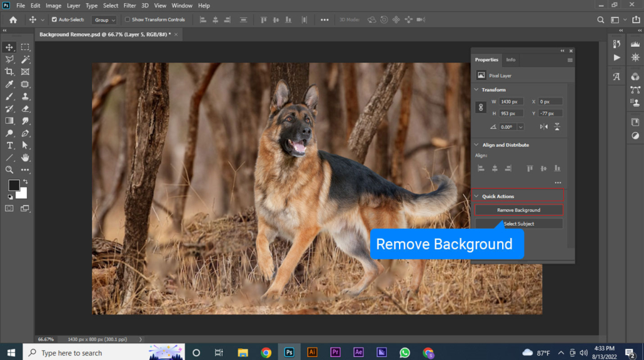
Task: Toggle the Auto-Select checkbox
Action: point(54,20)
